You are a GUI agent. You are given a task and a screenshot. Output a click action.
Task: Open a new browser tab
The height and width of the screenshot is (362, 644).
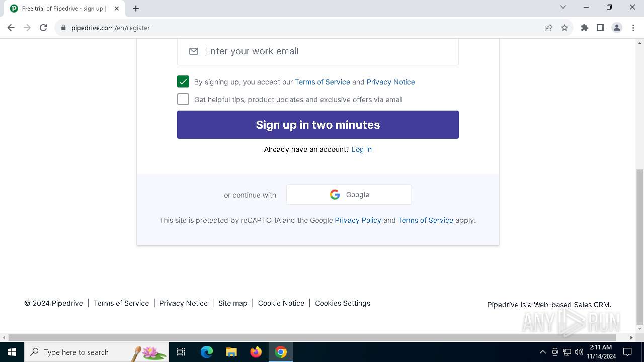point(136,9)
